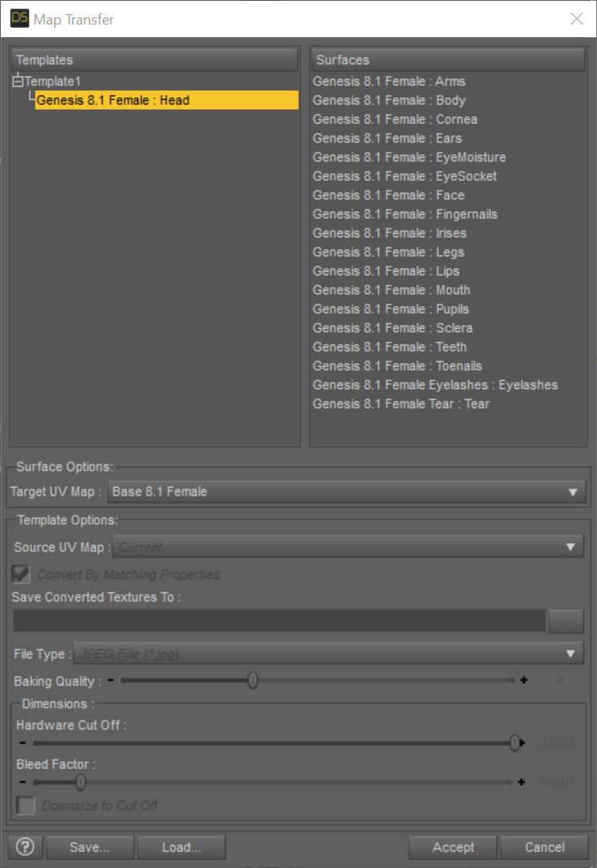Enable Downsize to Cut Off checkbox

click(25, 806)
